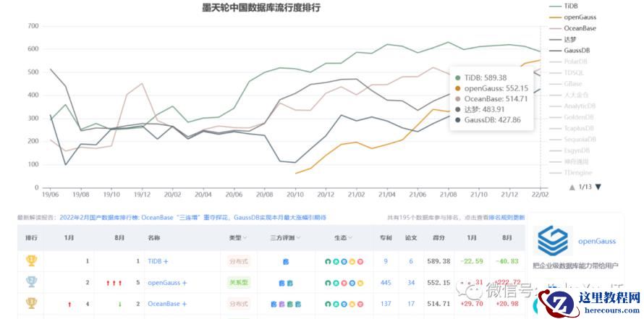Screen dimensions: 644x319
Task: Click OceanBase score 514.71
Action: (438, 305)
